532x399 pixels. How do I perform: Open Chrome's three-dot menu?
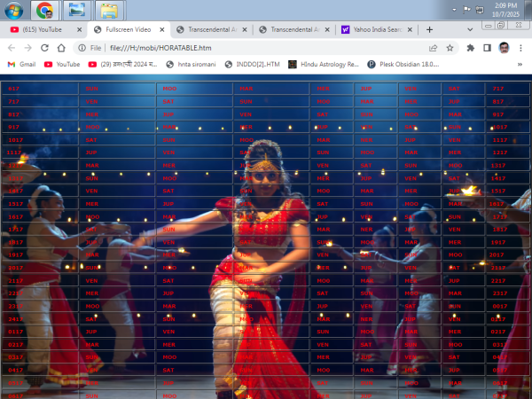tap(521, 48)
